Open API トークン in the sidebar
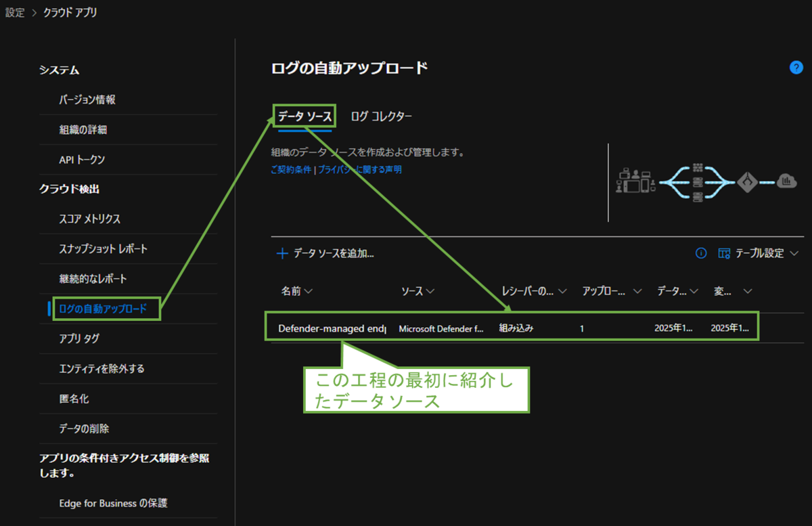Image resolution: width=812 pixels, height=526 pixels. pyautogui.click(x=82, y=160)
